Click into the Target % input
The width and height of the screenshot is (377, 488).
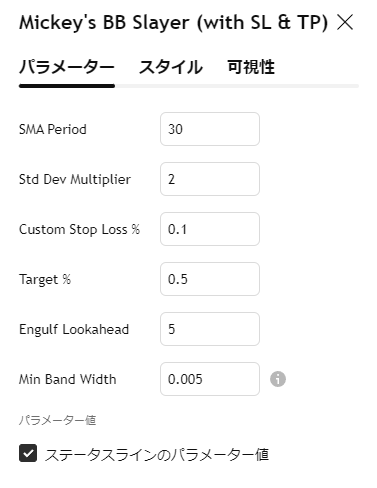[210, 279]
